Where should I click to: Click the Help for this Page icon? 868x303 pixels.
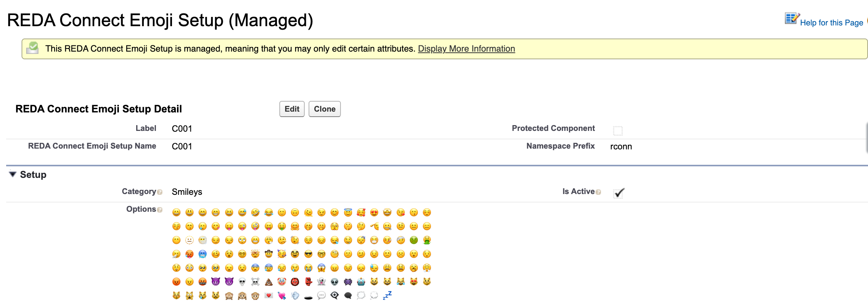[x=792, y=18]
